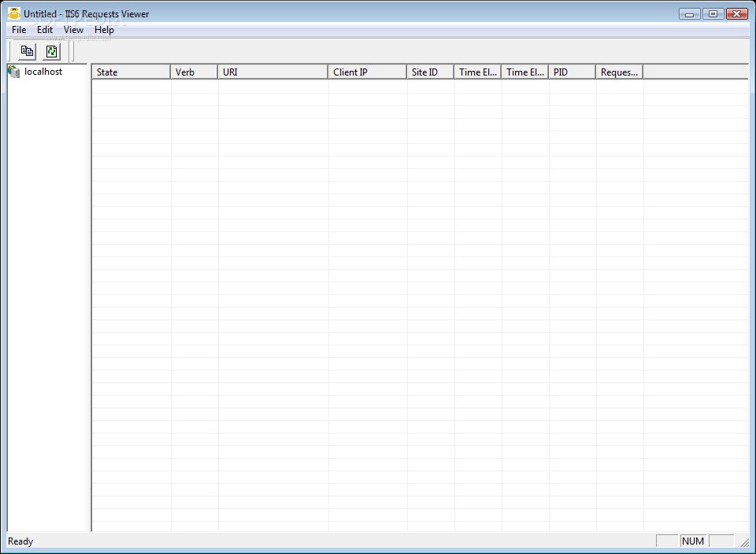Sort by the URI column header
The image size is (756, 554).
[273, 72]
